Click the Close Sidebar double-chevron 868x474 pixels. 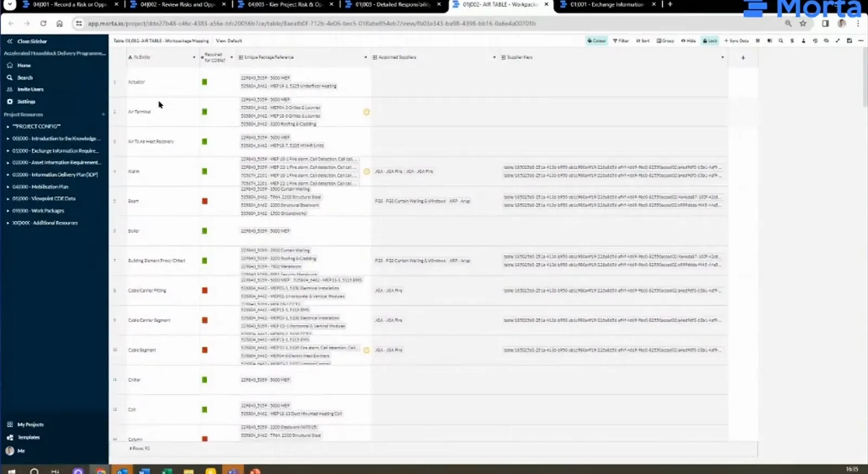tap(9, 41)
